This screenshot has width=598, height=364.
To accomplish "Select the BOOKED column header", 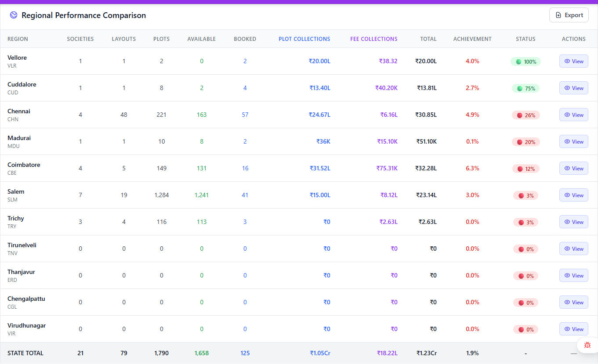I will point(245,39).
